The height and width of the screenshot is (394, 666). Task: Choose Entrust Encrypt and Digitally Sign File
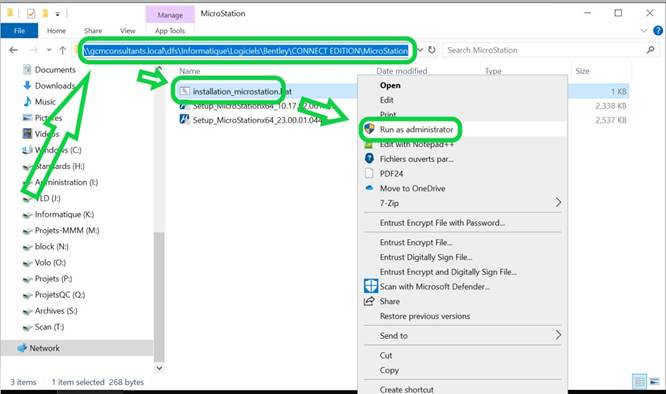(448, 272)
